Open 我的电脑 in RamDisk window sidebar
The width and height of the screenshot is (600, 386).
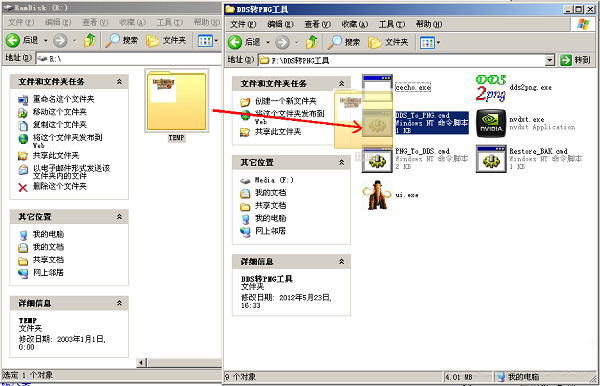pos(41,234)
